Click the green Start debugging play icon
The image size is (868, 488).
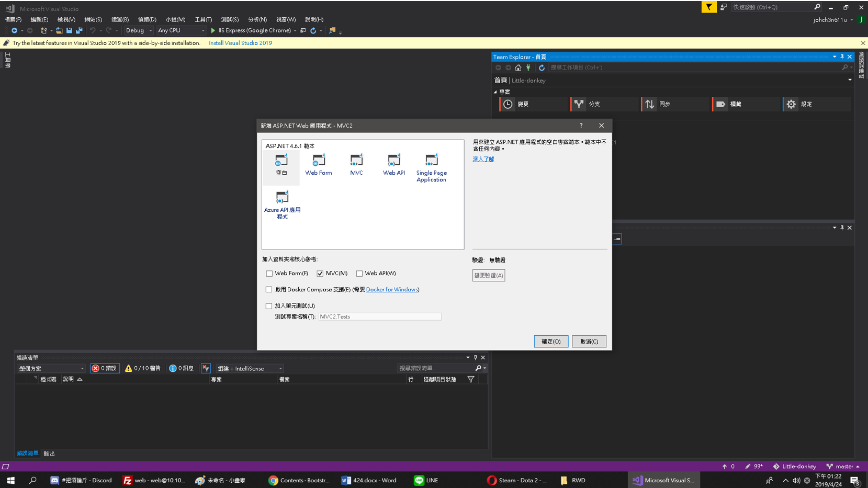click(213, 30)
